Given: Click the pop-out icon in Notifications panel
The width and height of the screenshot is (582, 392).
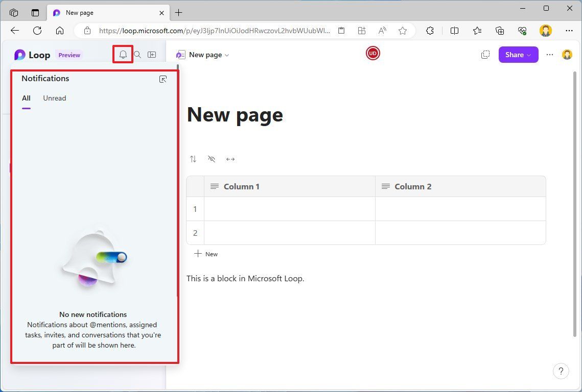Looking at the screenshot, I should (162, 79).
